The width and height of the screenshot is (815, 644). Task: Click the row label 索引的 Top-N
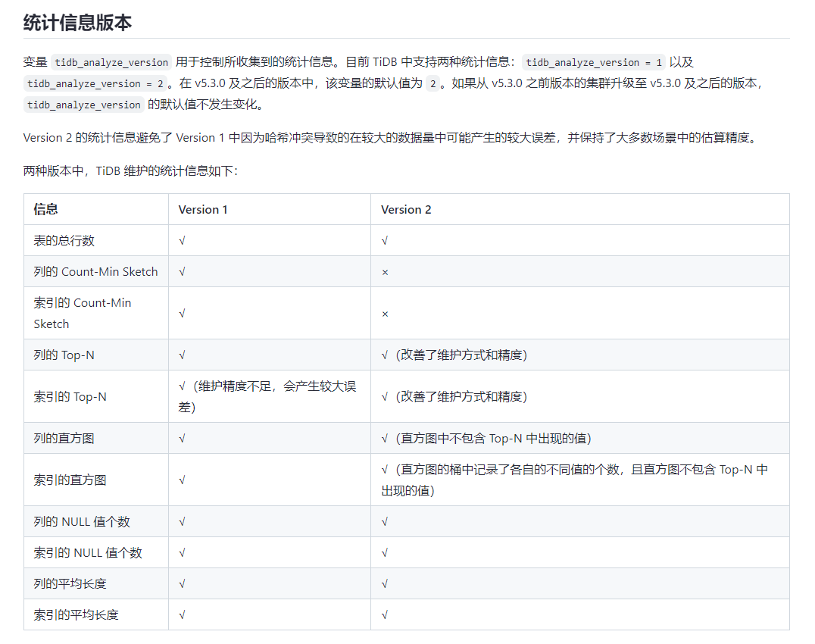click(70, 396)
